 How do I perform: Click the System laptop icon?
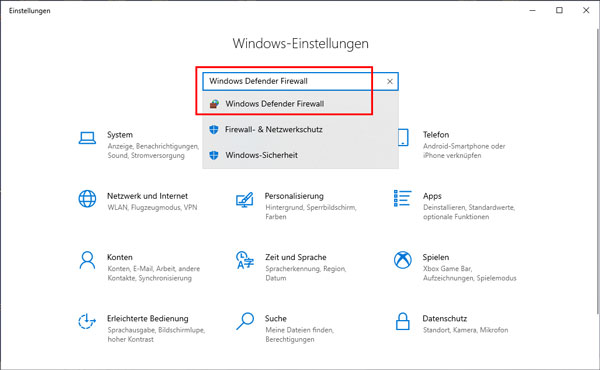coord(87,138)
